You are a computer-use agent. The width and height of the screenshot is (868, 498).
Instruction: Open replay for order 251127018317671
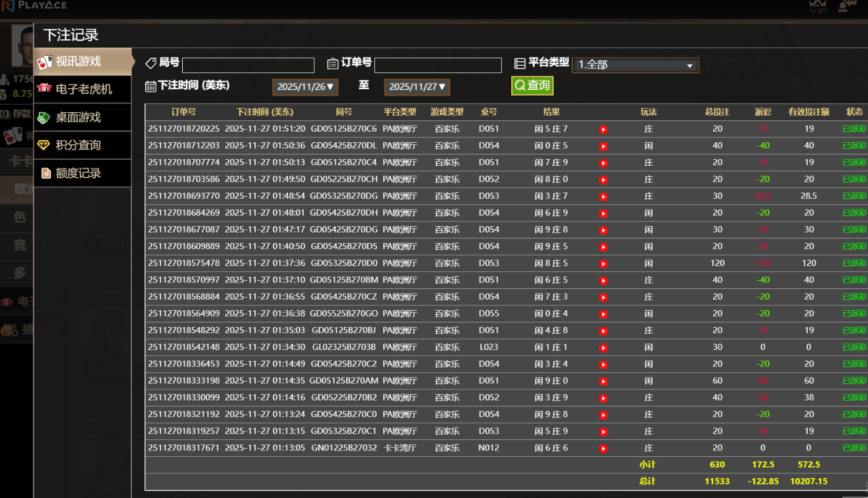coord(603,449)
